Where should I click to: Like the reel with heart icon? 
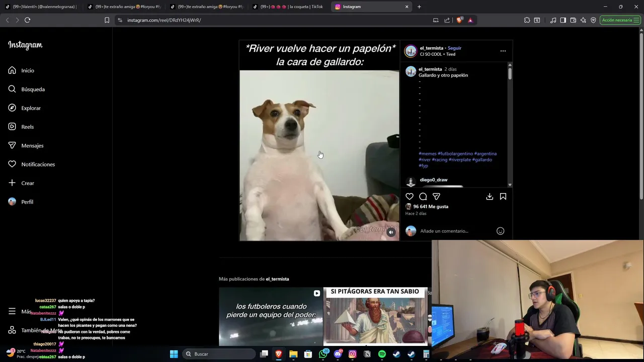click(410, 197)
